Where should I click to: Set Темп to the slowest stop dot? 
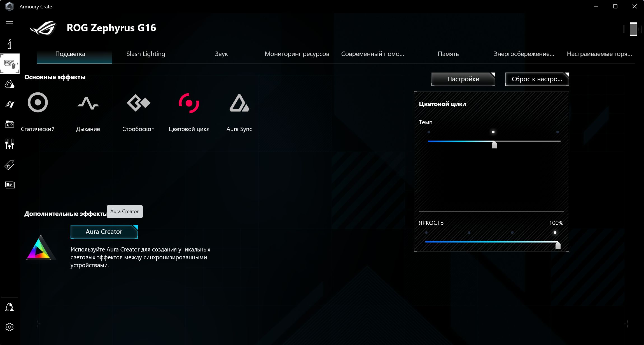click(x=429, y=132)
